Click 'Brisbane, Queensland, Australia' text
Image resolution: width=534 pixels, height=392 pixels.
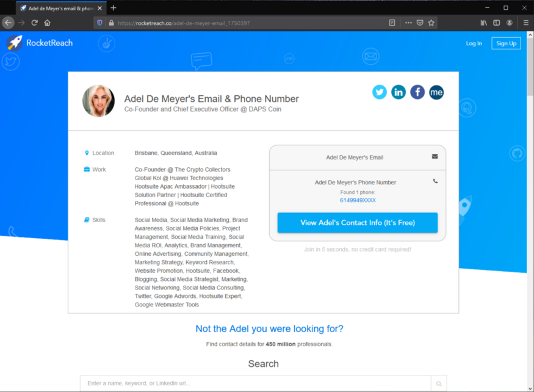[x=176, y=153]
